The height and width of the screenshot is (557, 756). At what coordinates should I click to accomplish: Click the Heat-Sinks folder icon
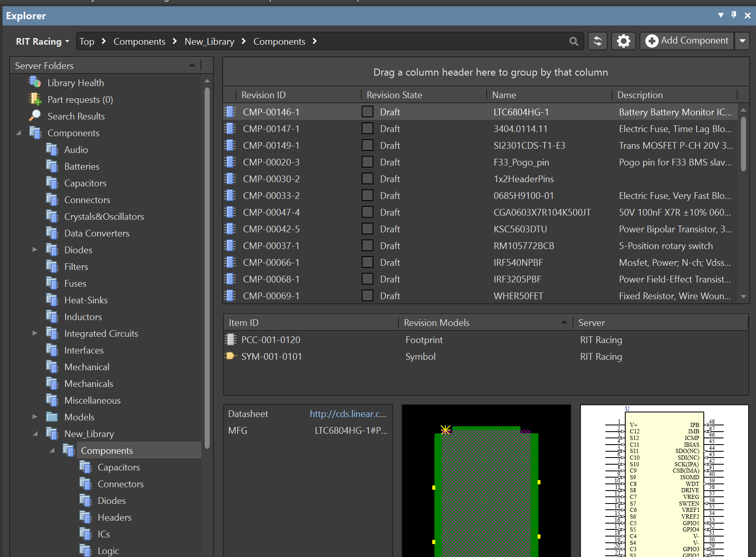coord(52,300)
